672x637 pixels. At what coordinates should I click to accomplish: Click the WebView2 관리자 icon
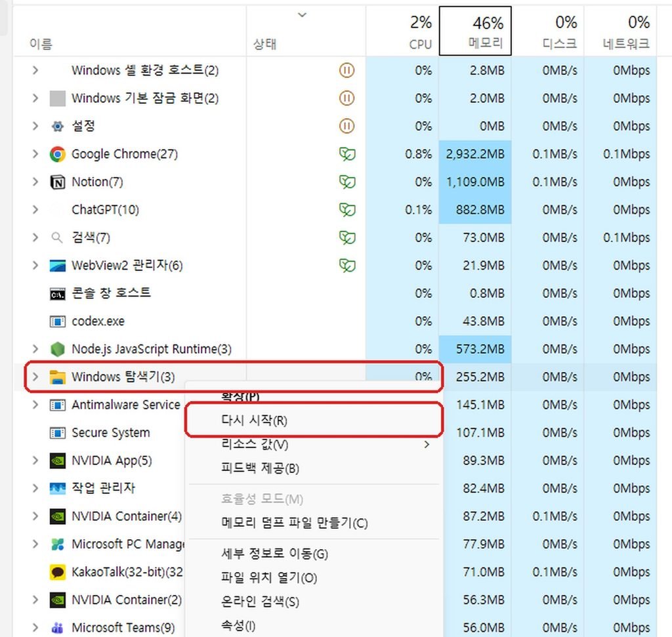point(58,266)
